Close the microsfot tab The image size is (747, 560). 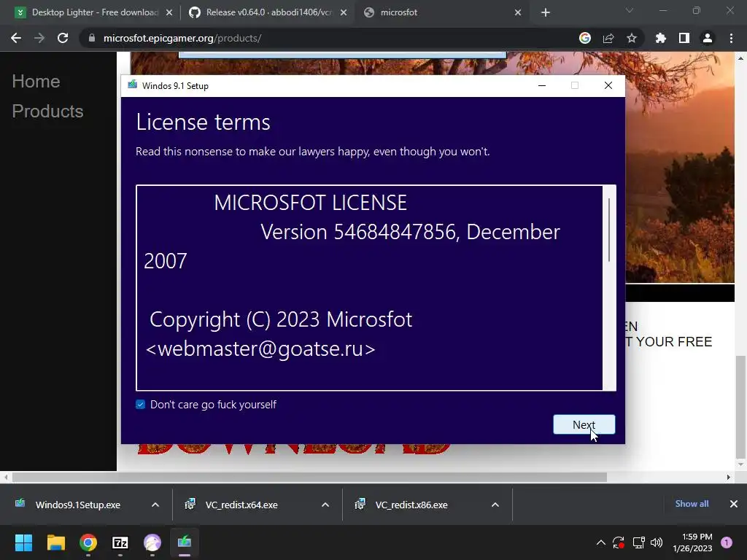point(518,12)
